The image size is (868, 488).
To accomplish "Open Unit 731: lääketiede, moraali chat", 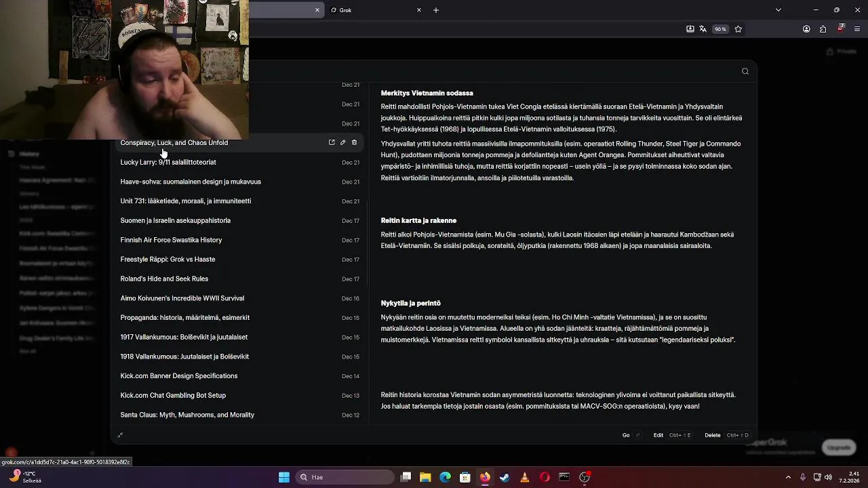I will 186,201.
